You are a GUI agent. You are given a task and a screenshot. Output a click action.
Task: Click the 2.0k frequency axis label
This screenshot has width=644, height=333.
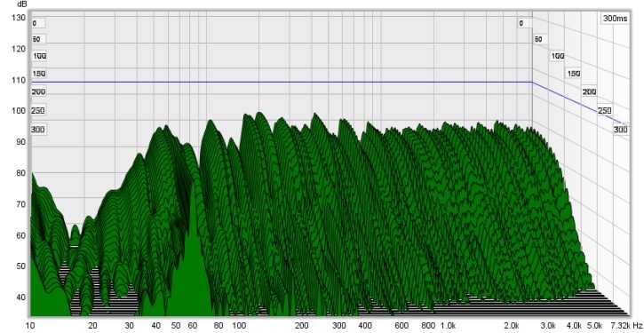[513, 325]
